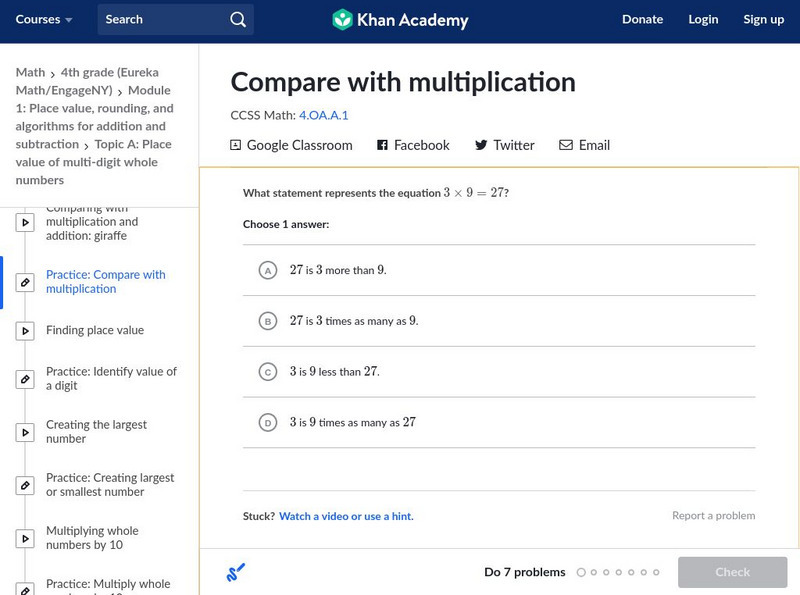Open the Courses dropdown menu

coord(44,20)
